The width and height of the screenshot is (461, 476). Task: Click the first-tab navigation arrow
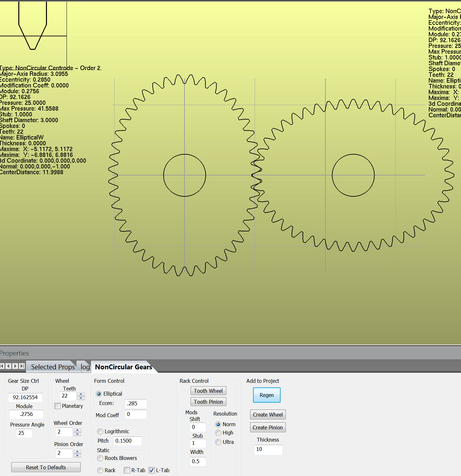coord(2,366)
